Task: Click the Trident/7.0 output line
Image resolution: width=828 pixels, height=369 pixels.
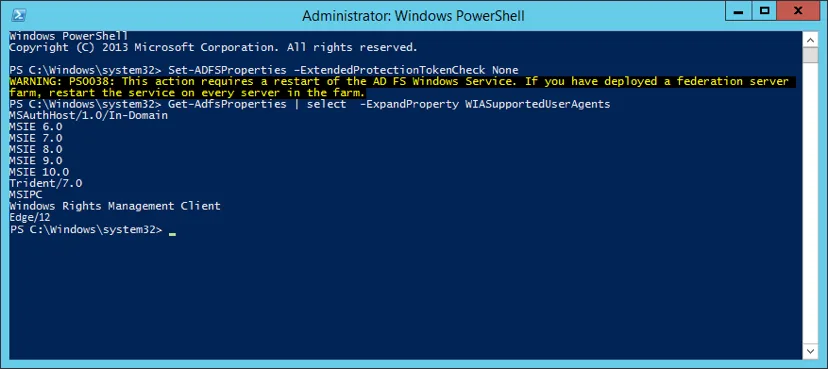Action: [46, 183]
